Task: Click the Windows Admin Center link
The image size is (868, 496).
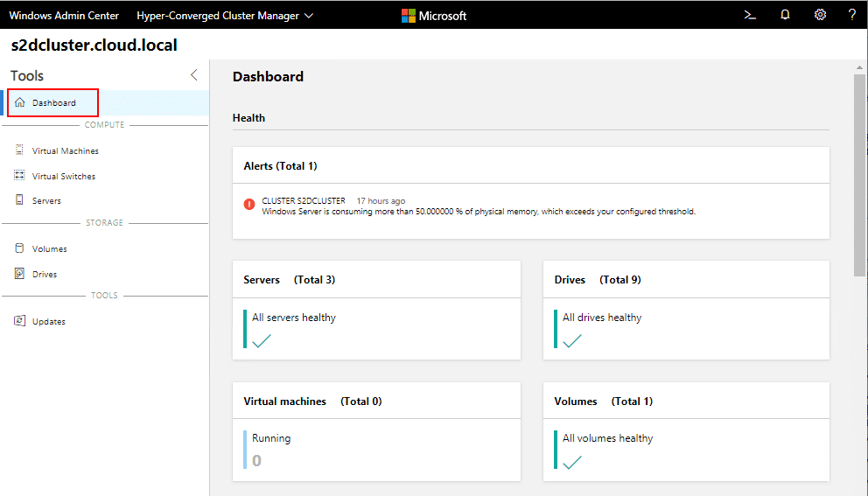Action: (x=64, y=16)
